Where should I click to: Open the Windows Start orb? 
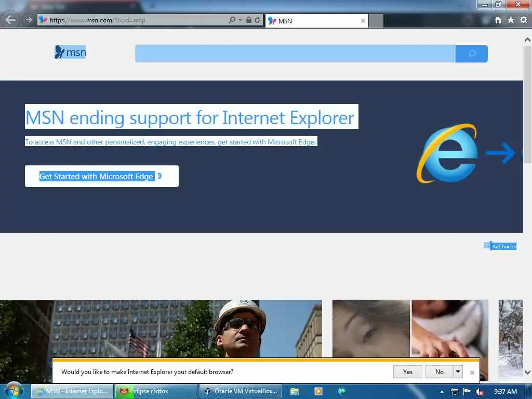[14, 391]
